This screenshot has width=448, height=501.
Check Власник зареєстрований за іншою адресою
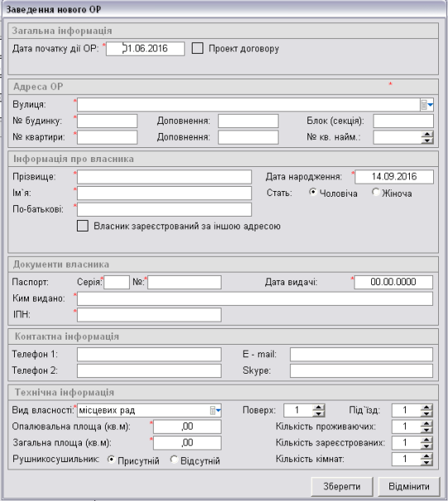(x=83, y=226)
